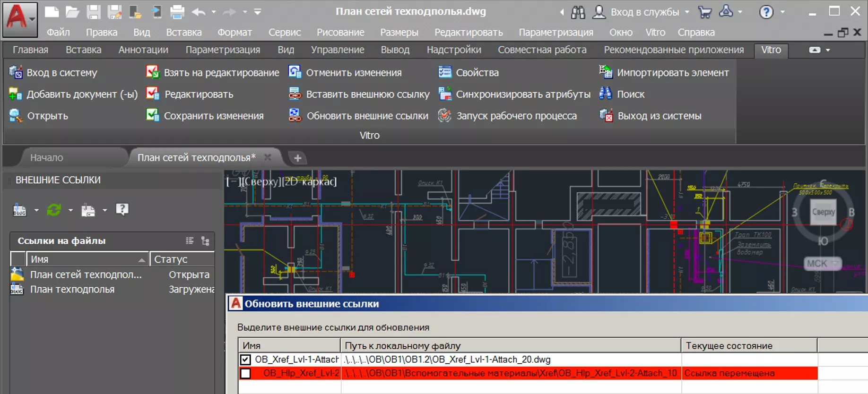Click the attach DWG icon in references panel
The height and width of the screenshot is (394, 868).
[19, 210]
